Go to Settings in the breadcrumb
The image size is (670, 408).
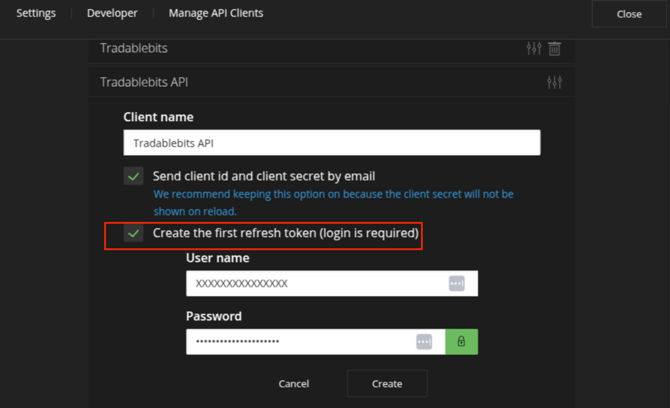point(36,14)
